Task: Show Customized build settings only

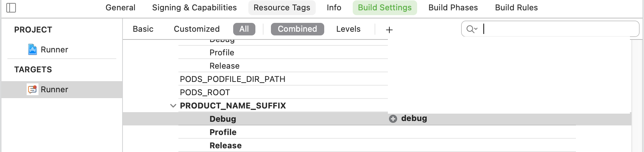Action: (197, 29)
